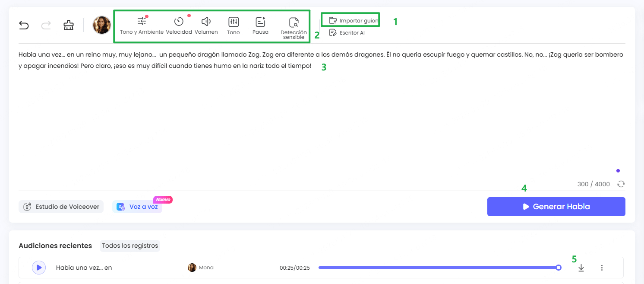This screenshot has height=284, width=644.
Task: Click Generar Habla to generate speech
Action: click(x=556, y=206)
